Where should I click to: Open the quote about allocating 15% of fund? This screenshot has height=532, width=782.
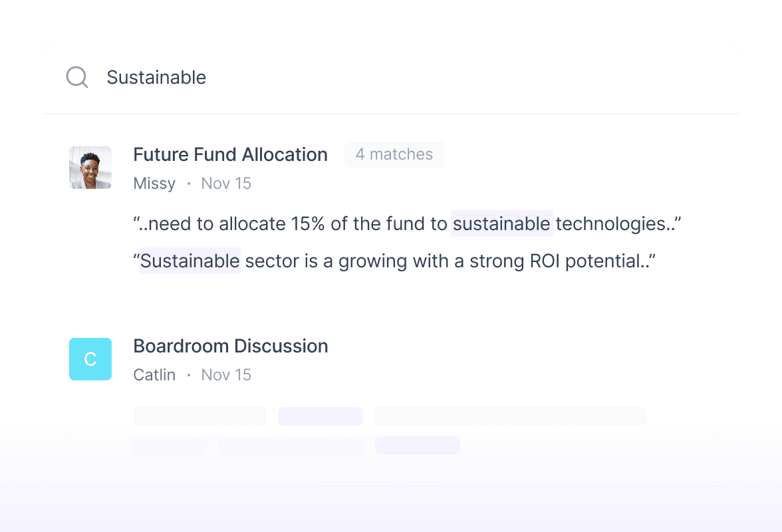point(407,224)
